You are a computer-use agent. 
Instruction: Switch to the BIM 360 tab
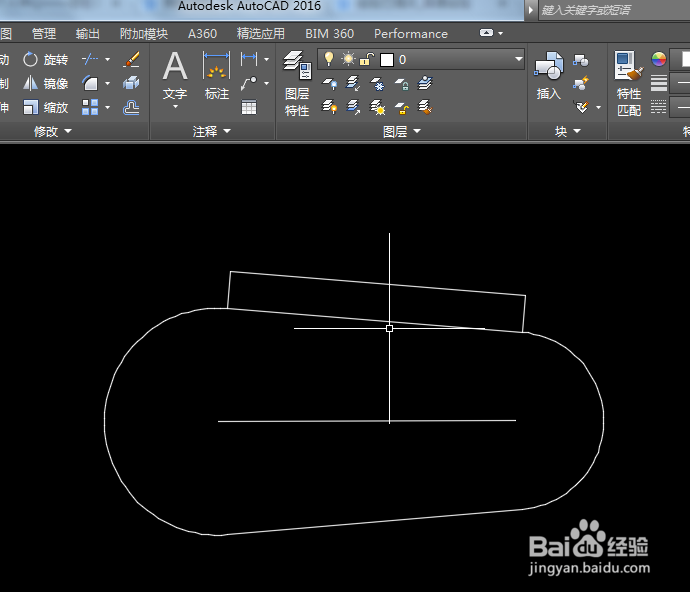coord(330,34)
